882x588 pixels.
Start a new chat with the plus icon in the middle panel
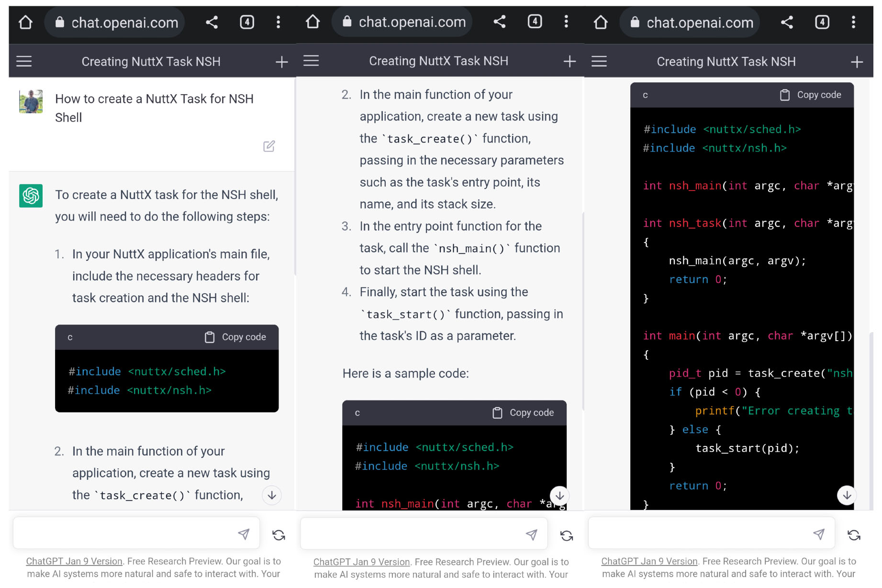point(569,61)
